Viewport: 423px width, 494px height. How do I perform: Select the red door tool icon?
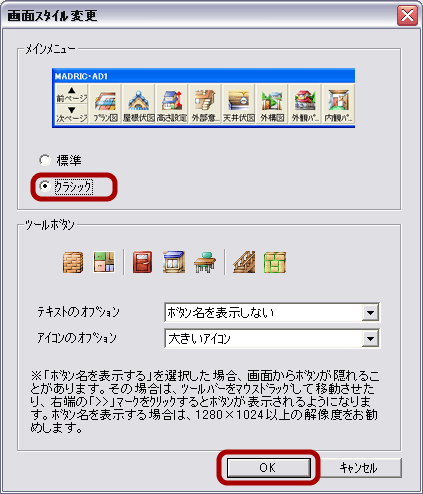point(142,262)
